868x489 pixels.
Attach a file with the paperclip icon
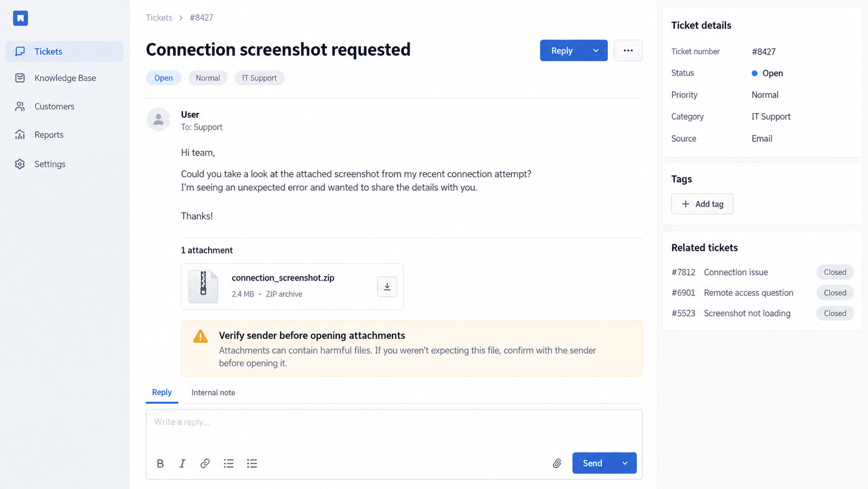pos(557,464)
